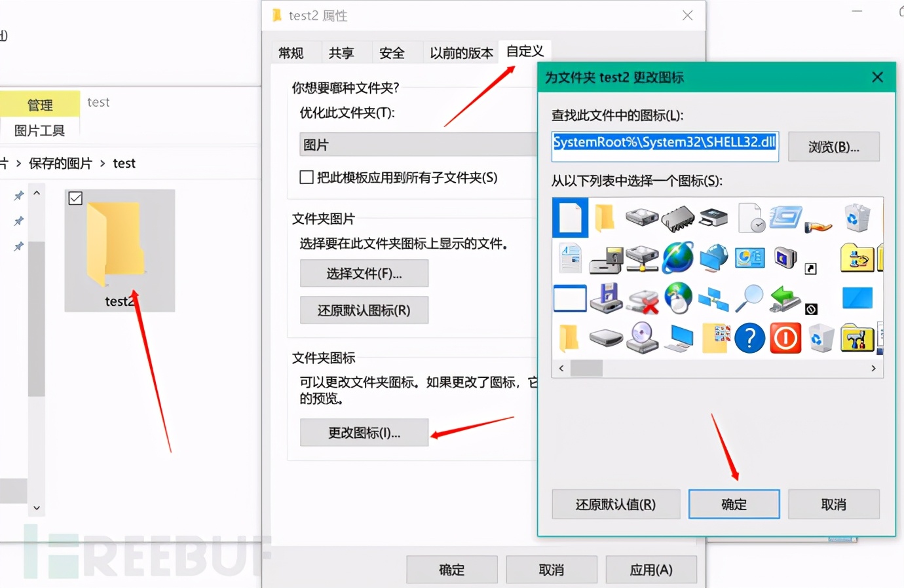Check 把此模板应用到所有子文件夹 option
The image size is (904, 588).
[x=306, y=177]
